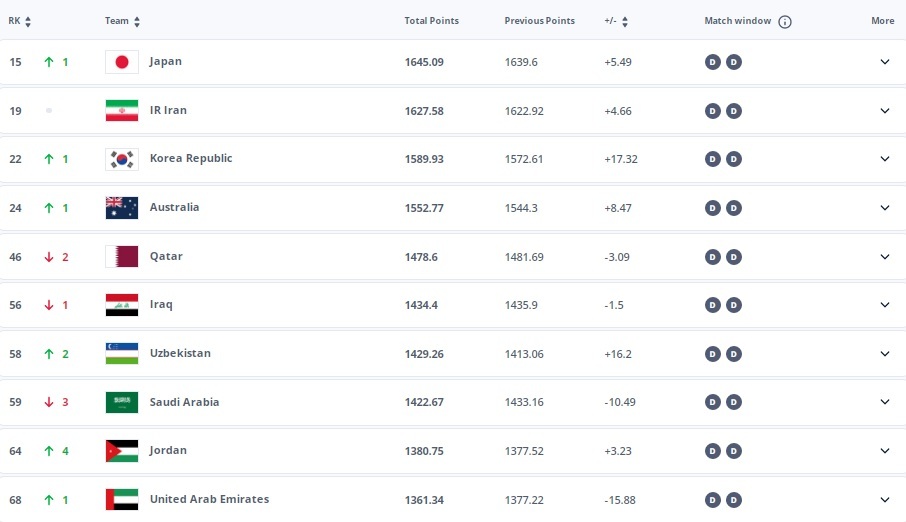Open the Qatar team link

[x=166, y=256]
